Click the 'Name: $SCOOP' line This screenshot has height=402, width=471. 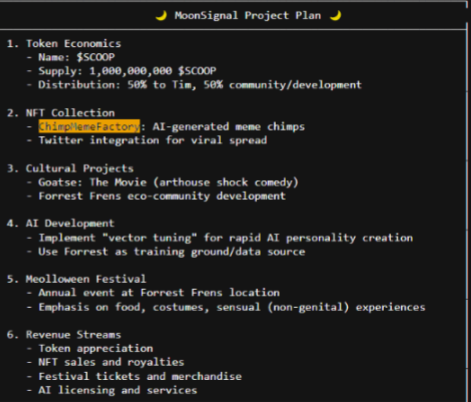click(x=71, y=57)
